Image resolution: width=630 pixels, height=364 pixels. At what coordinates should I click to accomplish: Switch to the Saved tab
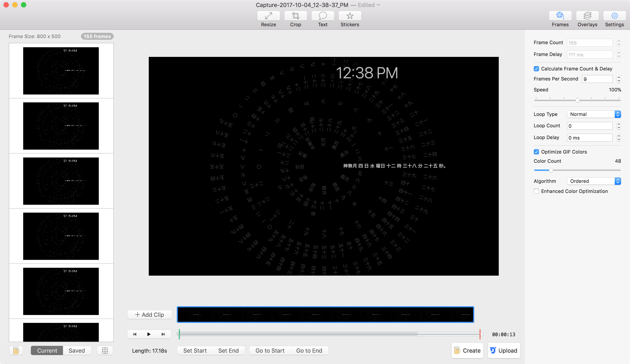click(77, 350)
